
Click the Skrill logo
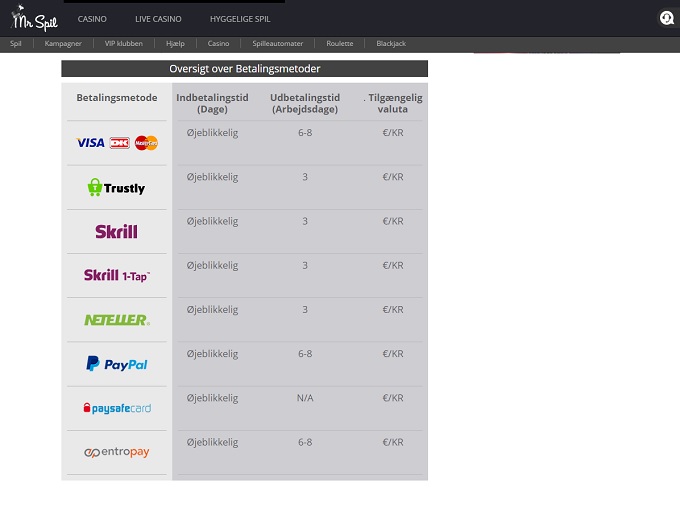[x=117, y=231]
